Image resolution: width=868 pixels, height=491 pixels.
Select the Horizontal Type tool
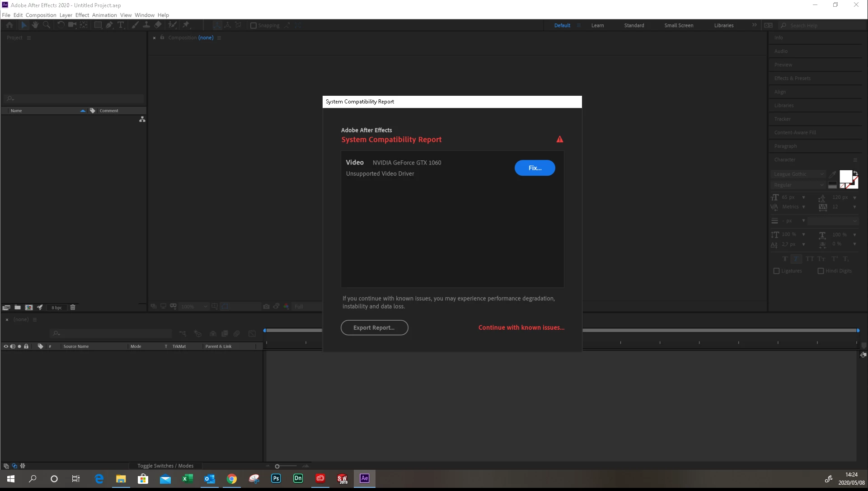pyautogui.click(x=121, y=25)
